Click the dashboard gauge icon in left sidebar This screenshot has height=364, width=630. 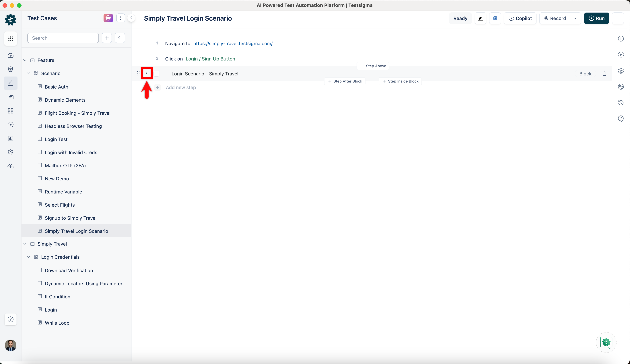[11, 55]
